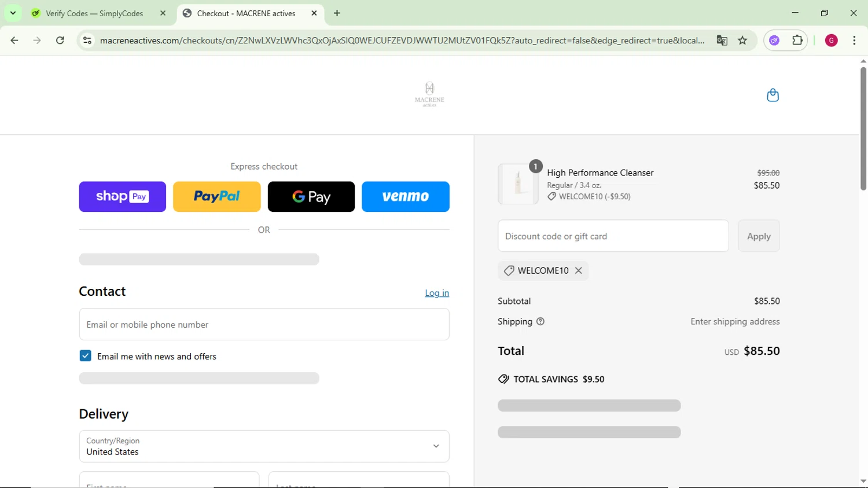This screenshot has height=488, width=868.
Task: Open the Shipping help question-mark icon
Action: [540, 322]
